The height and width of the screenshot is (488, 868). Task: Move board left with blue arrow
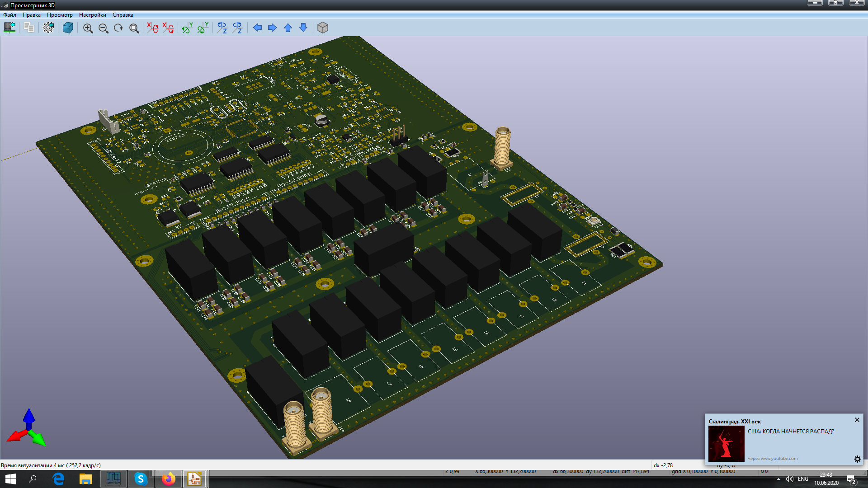pyautogui.click(x=257, y=28)
